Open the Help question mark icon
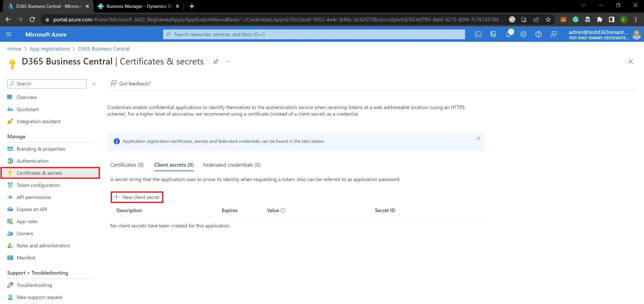The width and height of the screenshot is (644, 304). [x=539, y=34]
